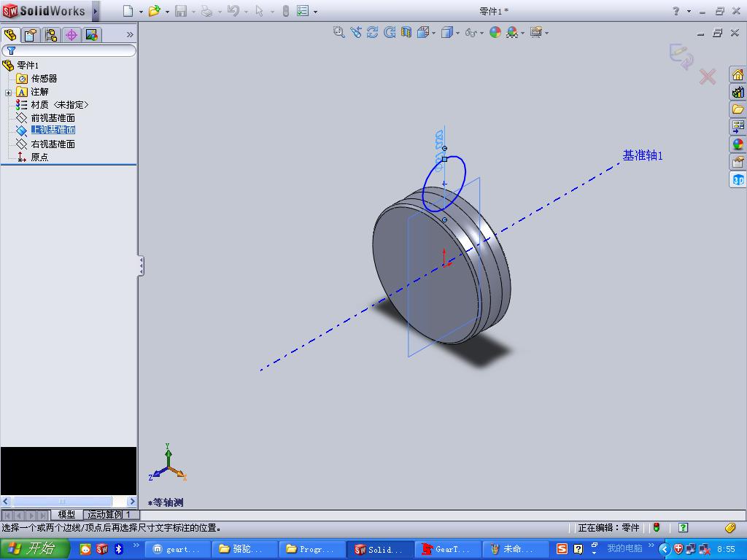Click the Bluetooth quick launch icon
The height and width of the screenshot is (560, 747).
(119, 549)
